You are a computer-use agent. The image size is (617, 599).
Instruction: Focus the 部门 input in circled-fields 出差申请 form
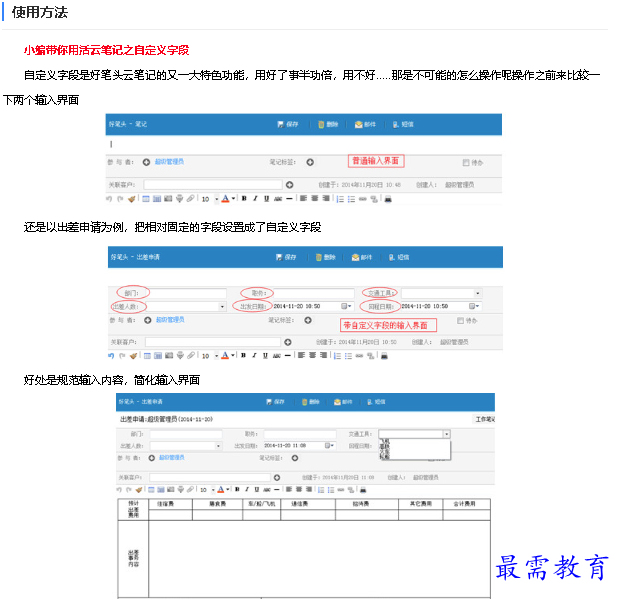[188, 293]
